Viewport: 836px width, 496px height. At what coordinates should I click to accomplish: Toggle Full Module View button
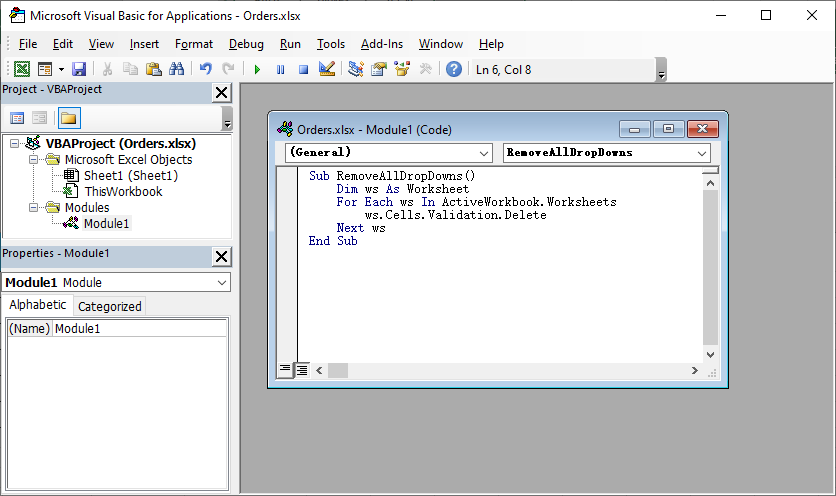(302, 370)
